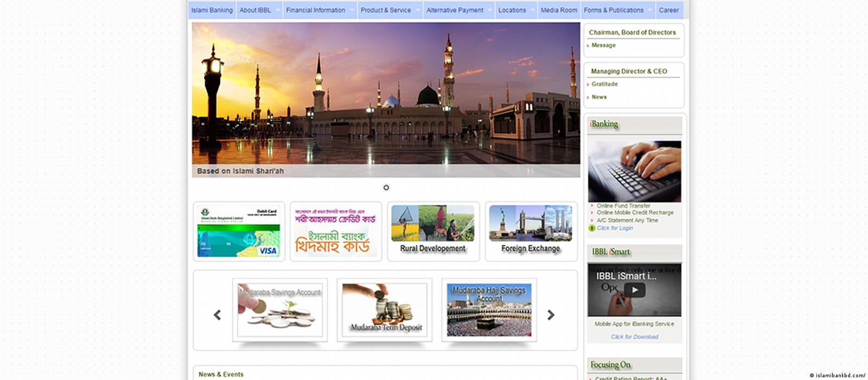Screen dimensions: 868x380
Task: Open the iBanking keyboard image
Action: point(634,172)
